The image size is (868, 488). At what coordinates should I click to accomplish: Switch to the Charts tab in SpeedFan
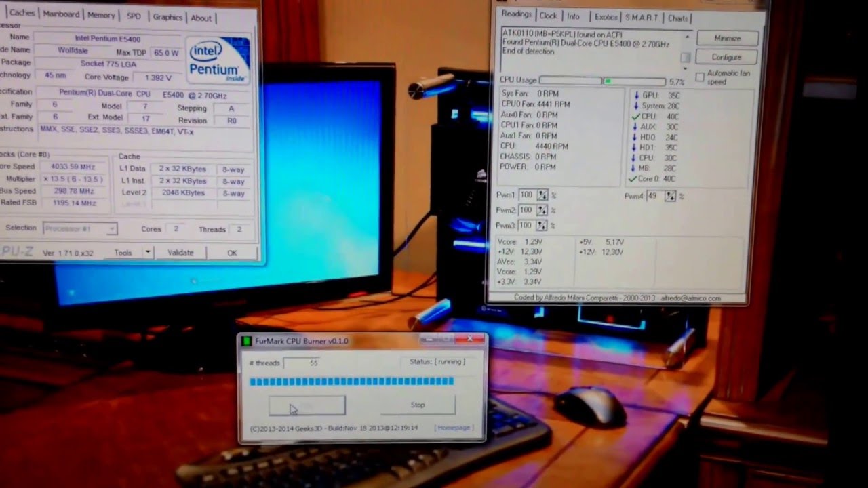point(678,18)
